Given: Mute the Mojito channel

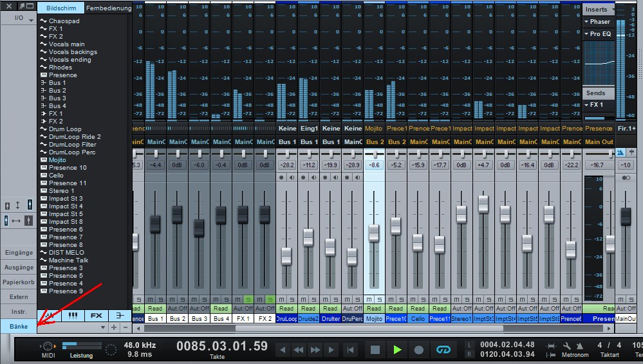Looking at the screenshot, I should tap(369, 300).
